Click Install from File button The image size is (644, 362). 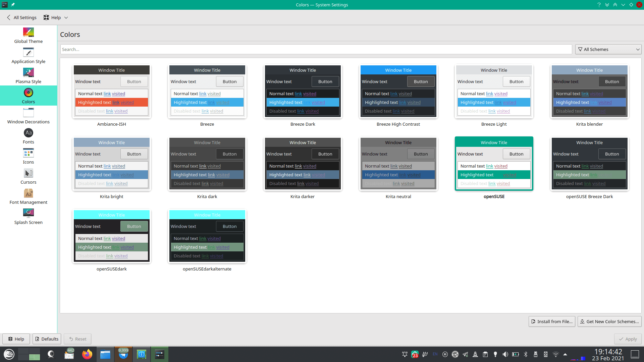click(552, 321)
